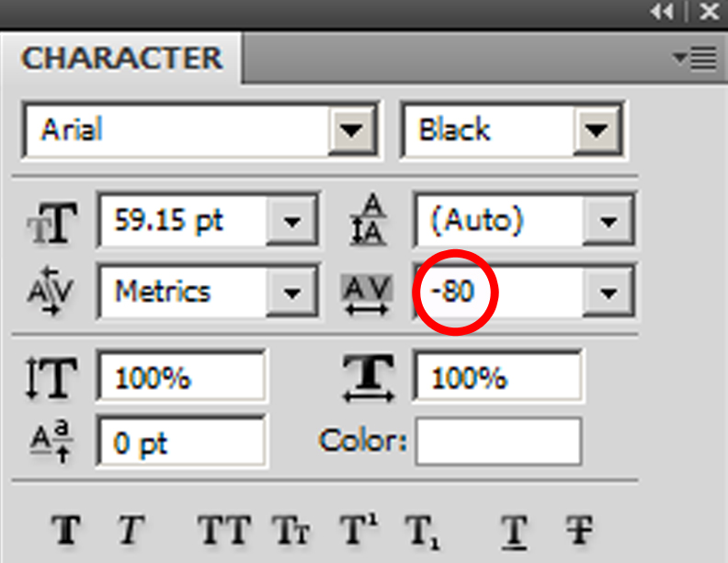
Task: Click the tracking AV icon
Action: coord(367,294)
